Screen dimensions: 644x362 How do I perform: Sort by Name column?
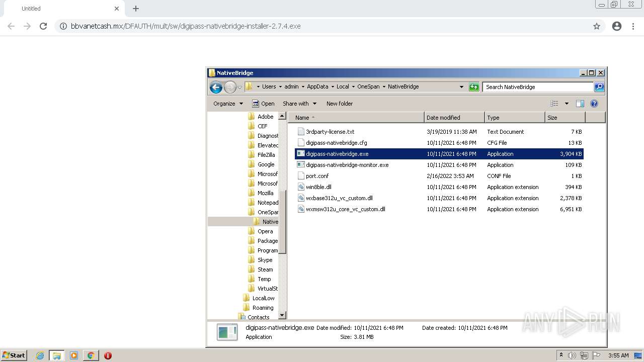(356, 118)
